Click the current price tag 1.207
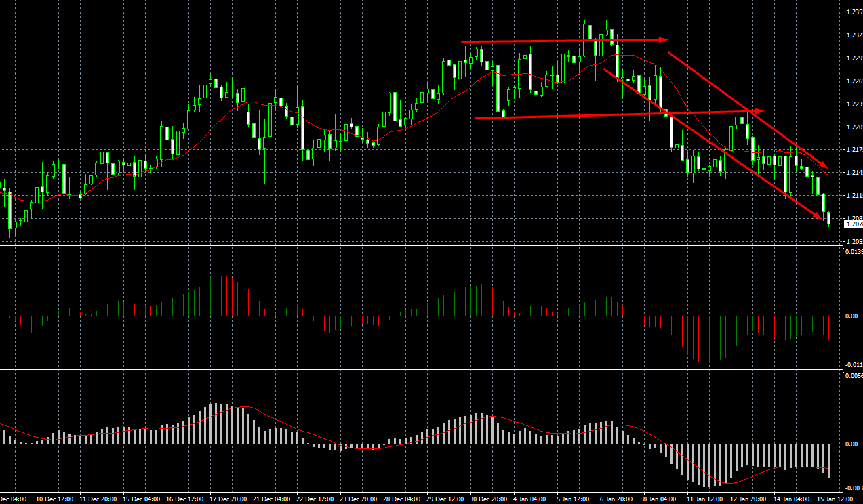The height and width of the screenshot is (504, 863). (853, 224)
